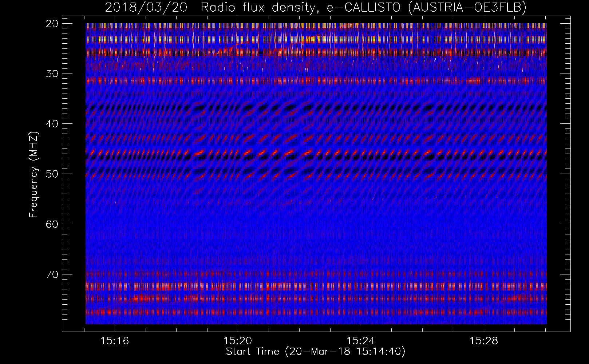The width and height of the screenshot is (589, 364).
Task: Click the plot title mentioning e-CALLISTO
Action: tap(316, 7)
